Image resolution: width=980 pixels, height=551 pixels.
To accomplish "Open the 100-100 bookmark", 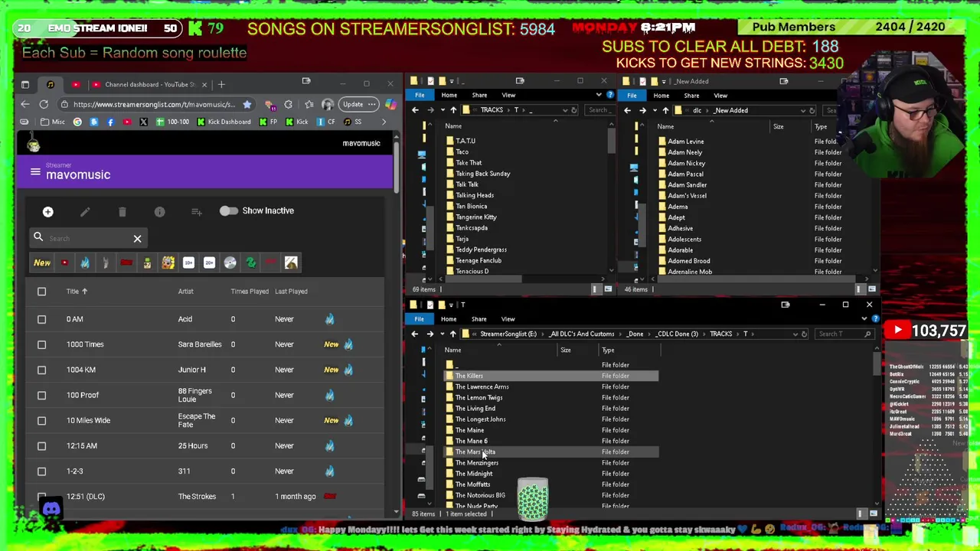I will pos(171,122).
